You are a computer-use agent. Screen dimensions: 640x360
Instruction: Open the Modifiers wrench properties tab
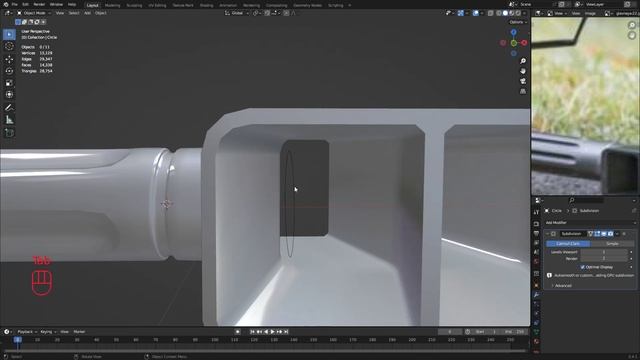click(x=536, y=295)
